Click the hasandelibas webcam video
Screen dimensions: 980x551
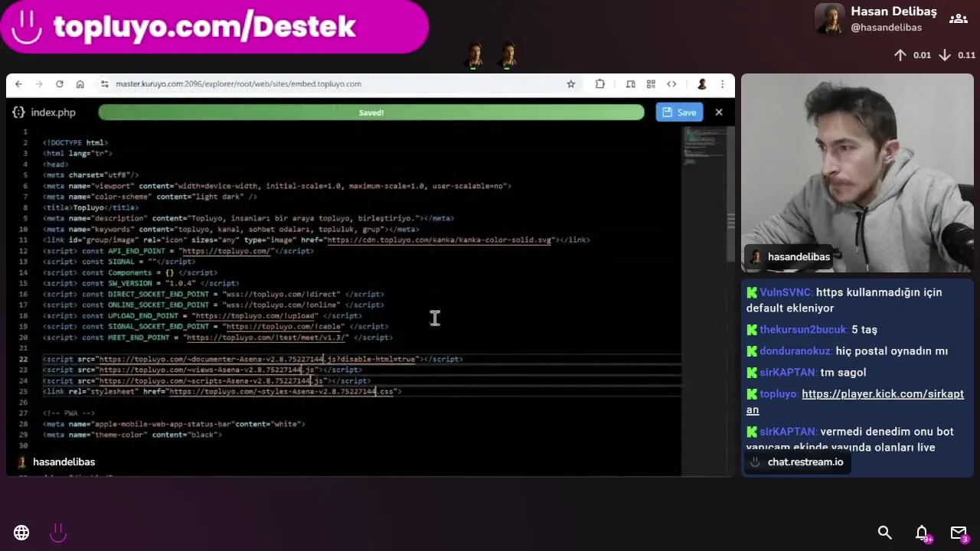coord(857,172)
